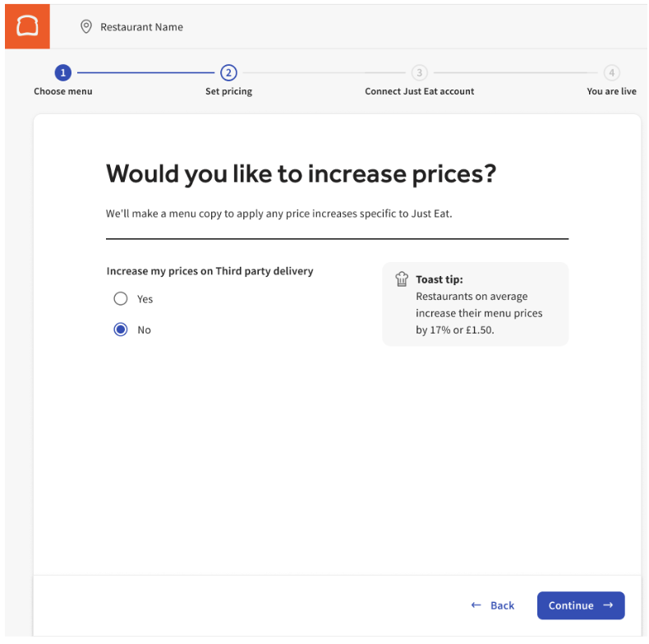
Task: Click the Set pricing step label
Action: tap(228, 91)
